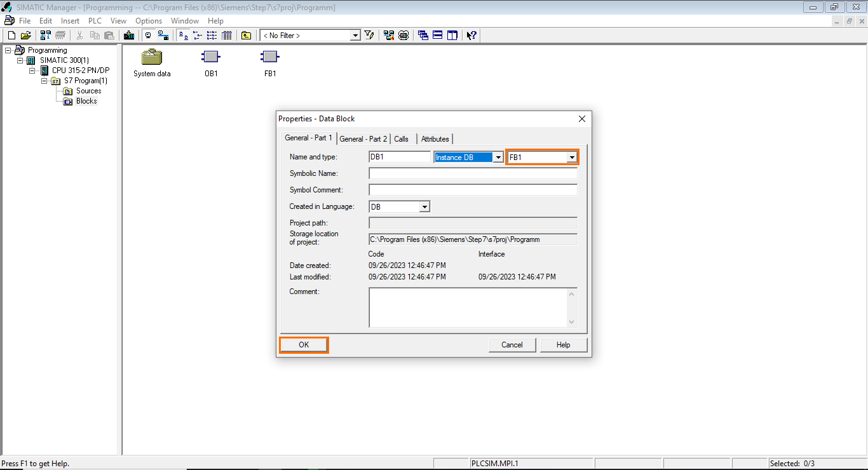Select Blocks in the project tree
The height and width of the screenshot is (470, 868).
[x=86, y=101]
